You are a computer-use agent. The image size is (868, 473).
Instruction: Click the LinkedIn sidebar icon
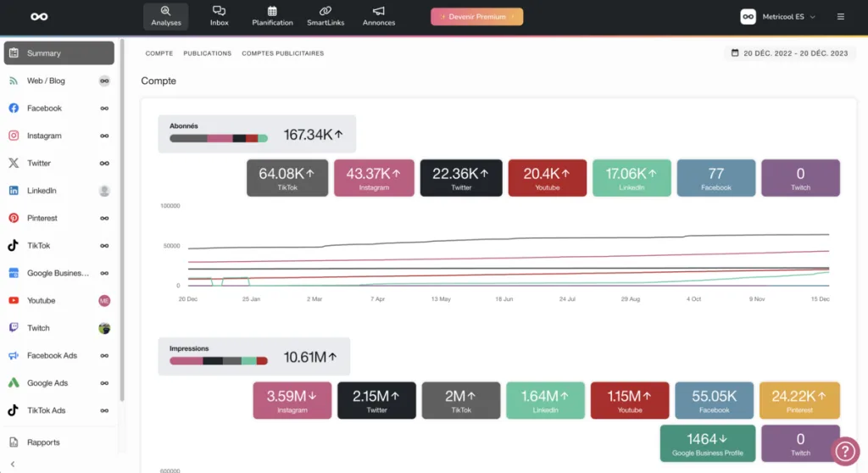[14, 191]
